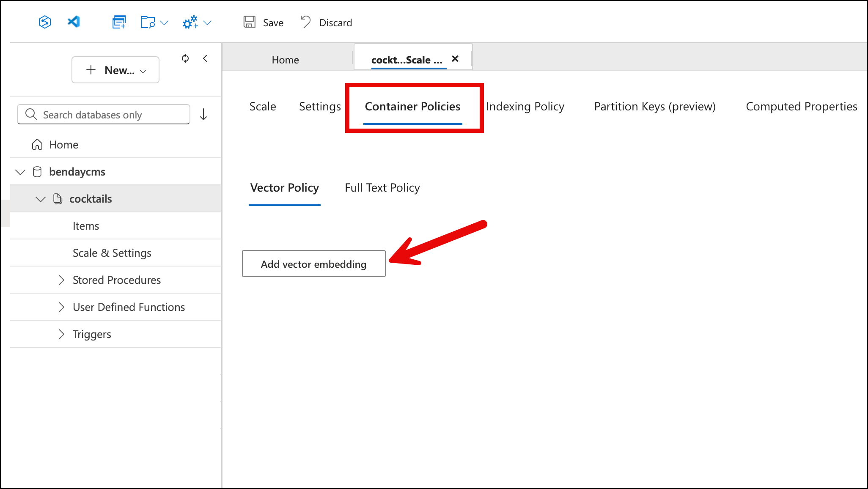Click the sort arrow beside the search box
This screenshot has width=868, height=489.
pos(204,114)
